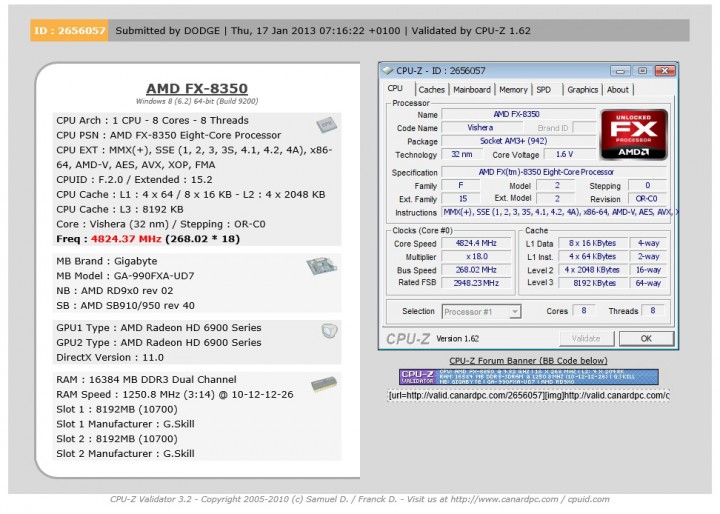Click the CPU chip icon beside CPU Arch

click(326, 124)
